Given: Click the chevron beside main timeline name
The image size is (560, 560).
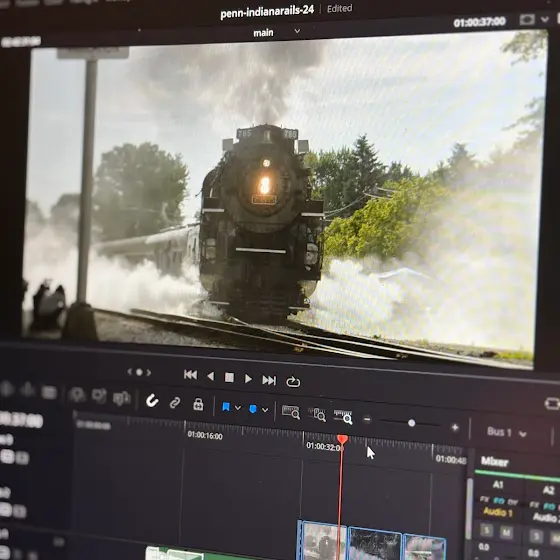Looking at the screenshot, I should (x=297, y=31).
